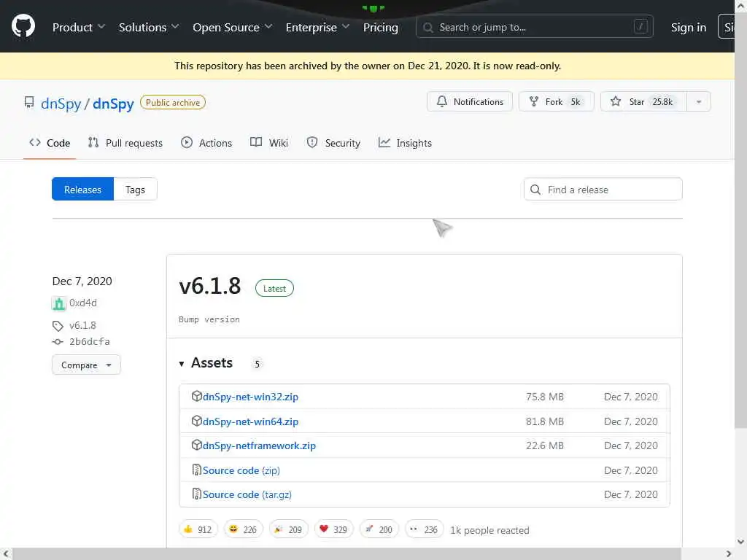
Task: Collapse the Assets section
Action: point(206,363)
